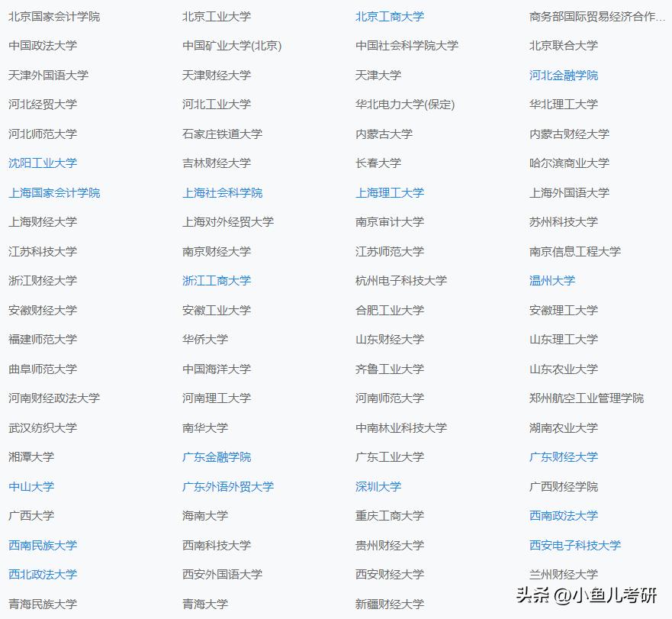
Task: Select 广西财经学院 entry
Action: tap(564, 487)
